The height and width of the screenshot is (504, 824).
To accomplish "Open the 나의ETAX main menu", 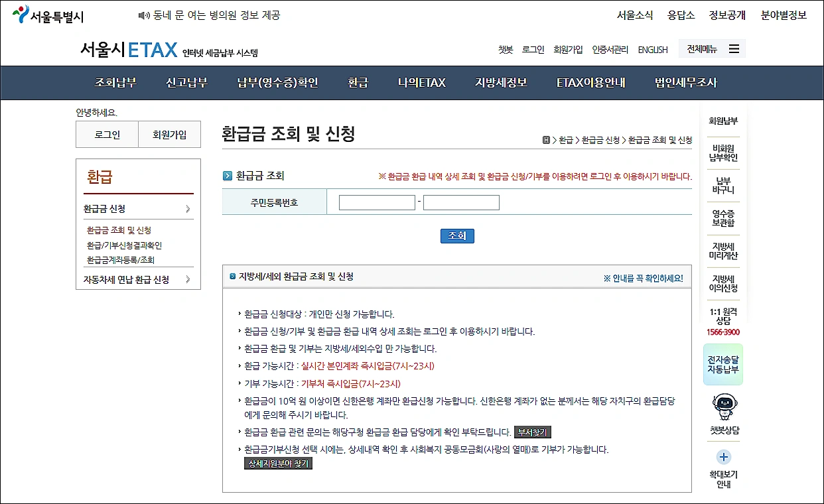I will pos(422,83).
